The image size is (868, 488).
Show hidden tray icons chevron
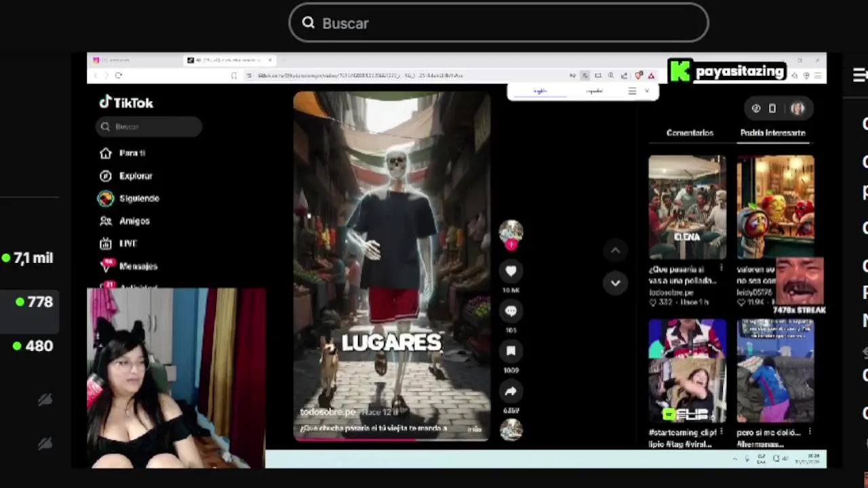(734, 459)
